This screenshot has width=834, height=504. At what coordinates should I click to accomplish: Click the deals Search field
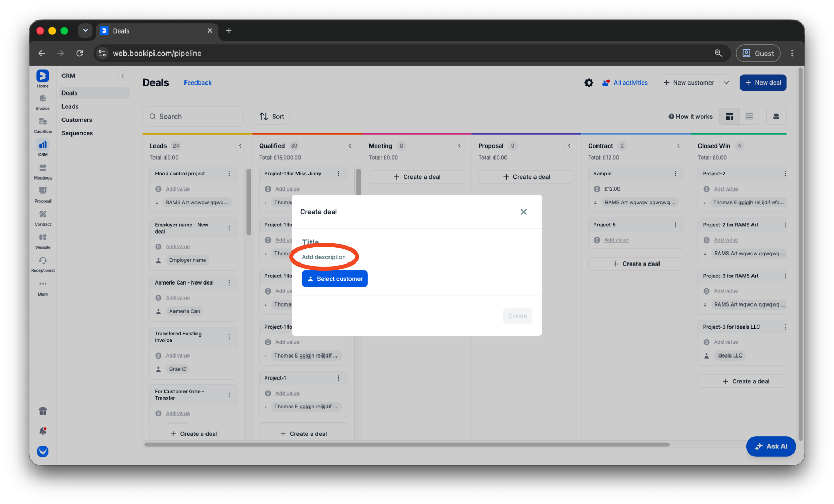(x=193, y=117)
